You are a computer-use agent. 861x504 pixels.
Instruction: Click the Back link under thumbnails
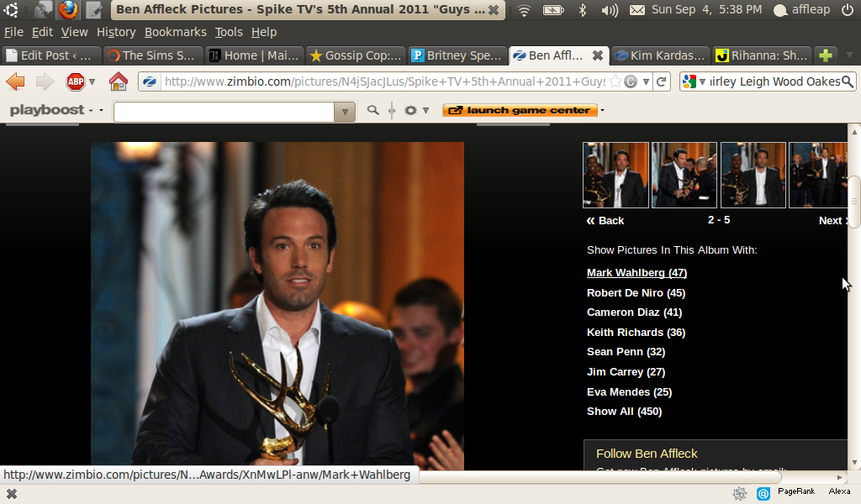click(x=605, y=220)
